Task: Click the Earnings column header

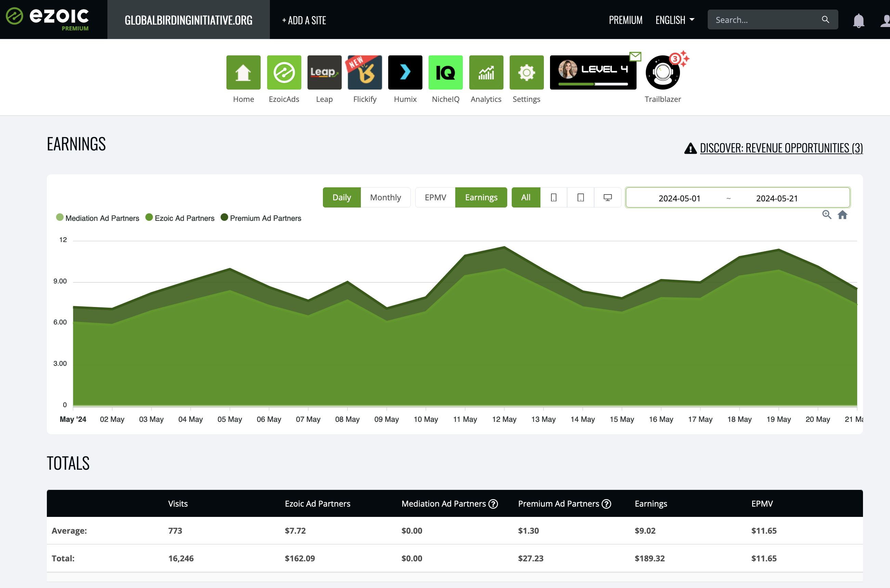Action: (x=651, y=504)
